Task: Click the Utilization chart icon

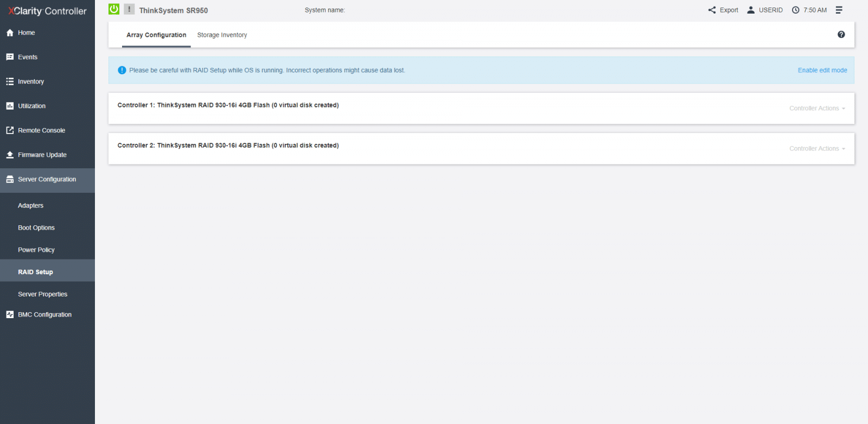Action: (10, 106)
